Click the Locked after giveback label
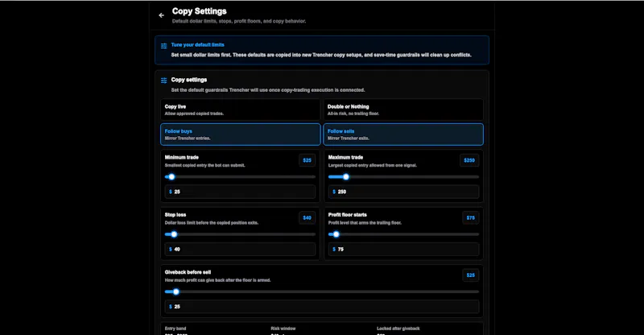The height and width of the screenshot is (335, 644). click(x=398, y=329)
